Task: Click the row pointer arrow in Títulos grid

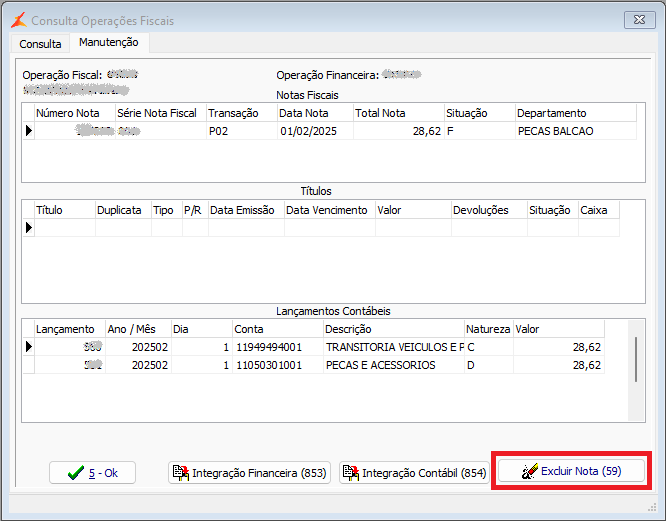Action: coord(28,228)
